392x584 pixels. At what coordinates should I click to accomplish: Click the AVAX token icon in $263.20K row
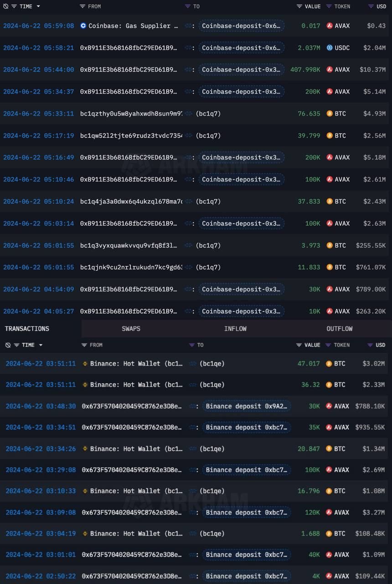(330, 311)
